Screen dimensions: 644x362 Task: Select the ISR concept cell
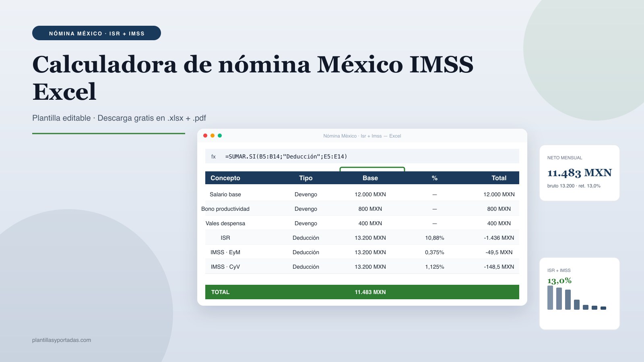pyautogui.click(x=225, y=238)
